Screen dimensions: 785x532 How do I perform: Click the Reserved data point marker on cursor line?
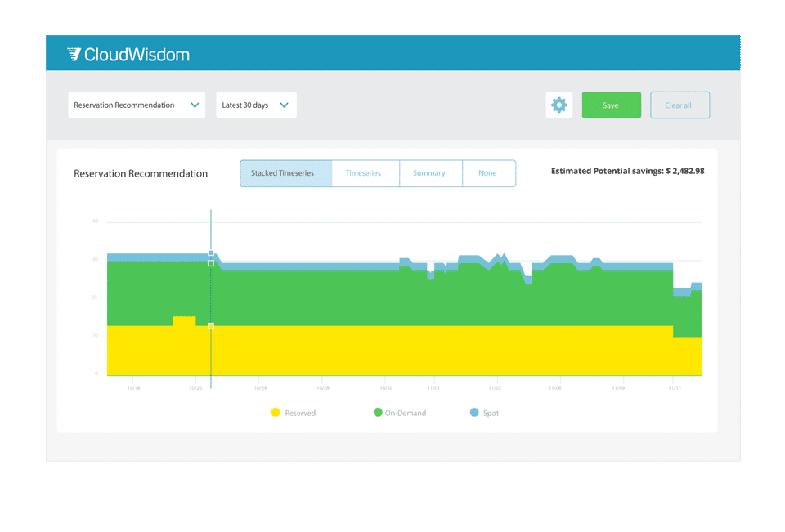211,326
